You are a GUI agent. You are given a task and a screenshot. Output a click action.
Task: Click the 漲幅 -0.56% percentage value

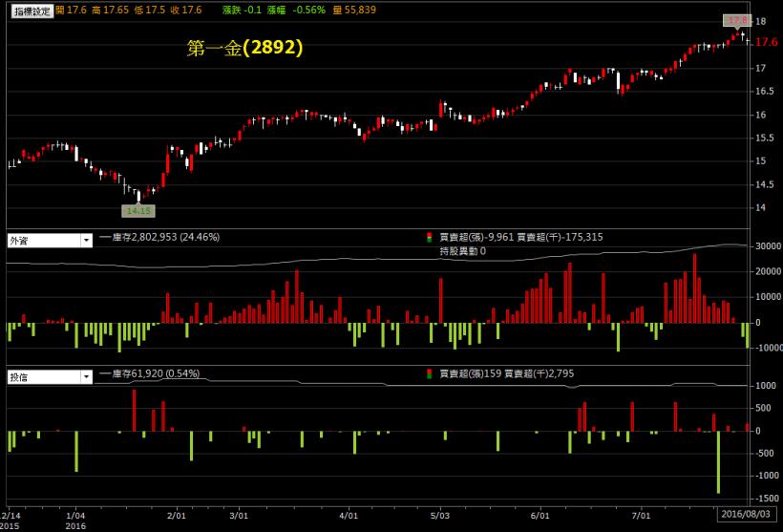tap(296, 10)
